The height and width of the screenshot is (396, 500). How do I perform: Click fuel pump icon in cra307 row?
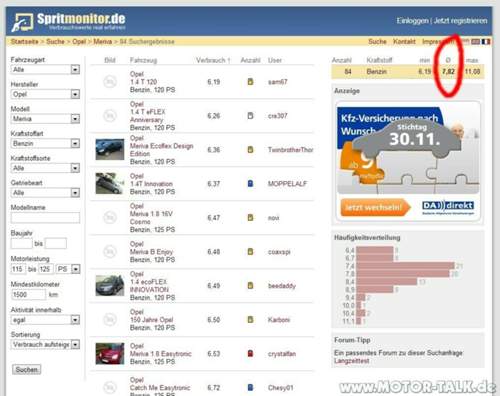point(250,116)
